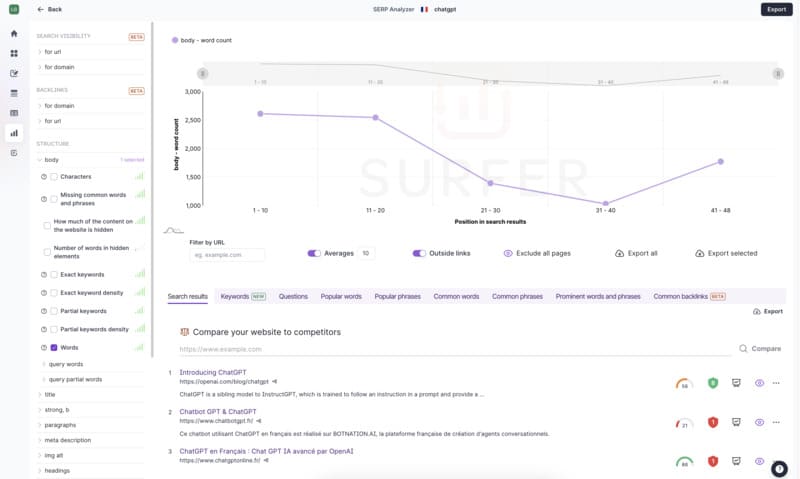Click the red shield for Chatbot GPT & ChatGPT
The height and width of the screenshot is (479, 800).
click(713, 422)
